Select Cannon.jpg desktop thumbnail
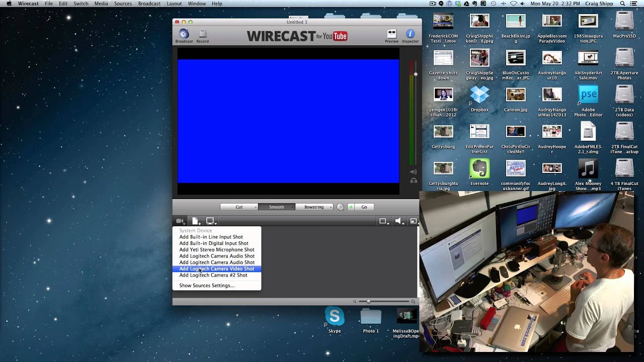The width and height of the screenshot is (644, 362). [516, 95]
